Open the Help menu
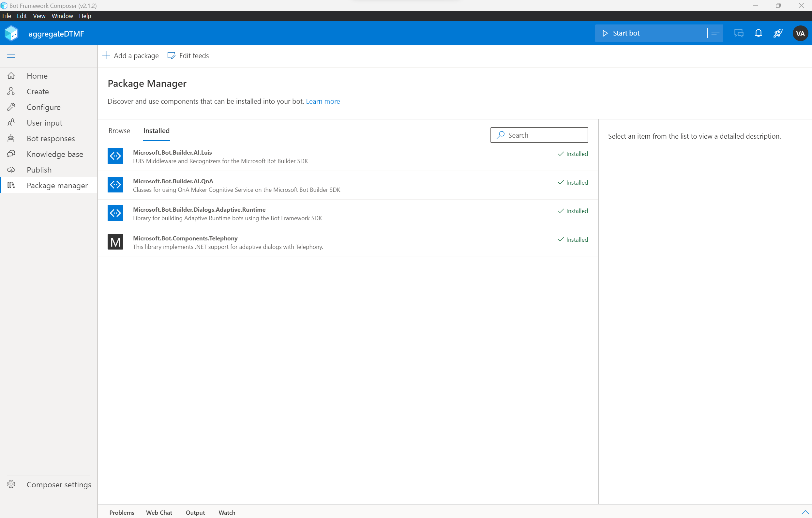Viewport: 812px width, 518px height. pyautogui.click(x=85, y=16)
